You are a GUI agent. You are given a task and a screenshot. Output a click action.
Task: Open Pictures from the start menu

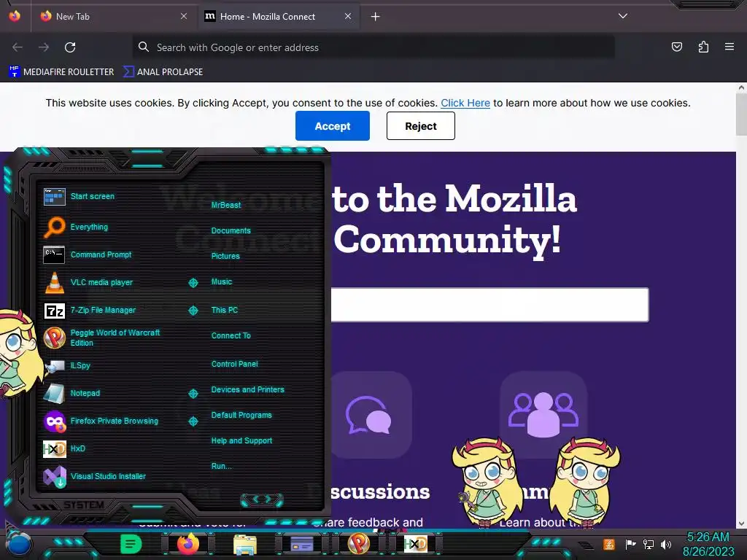click(225, 256)
